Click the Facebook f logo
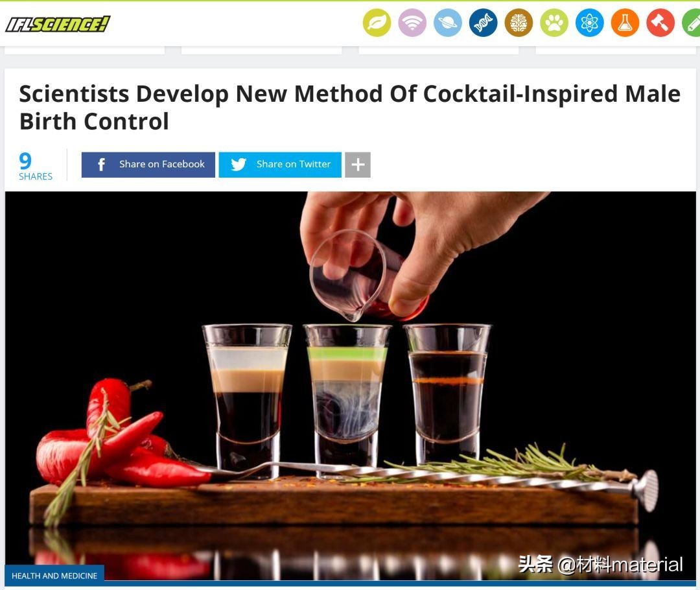The height and width of the screenshot is (590, 700). [x=101, y=165]
